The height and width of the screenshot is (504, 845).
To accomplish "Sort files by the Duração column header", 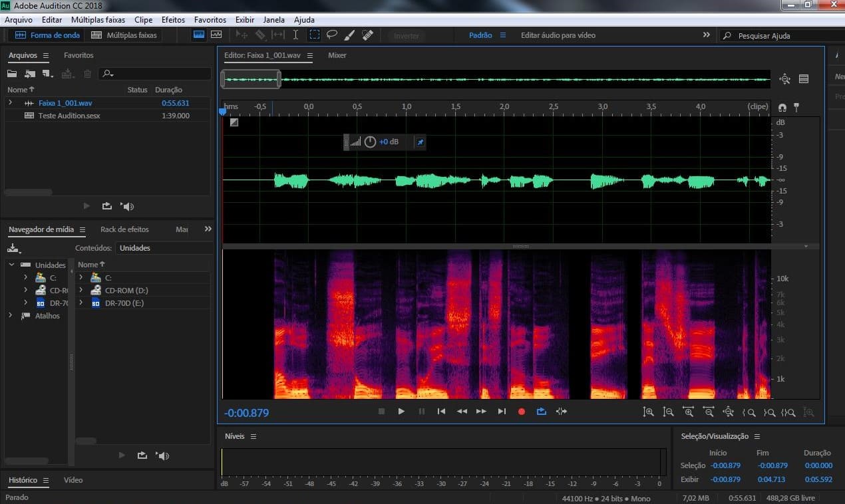I will [x=168, y=90].
